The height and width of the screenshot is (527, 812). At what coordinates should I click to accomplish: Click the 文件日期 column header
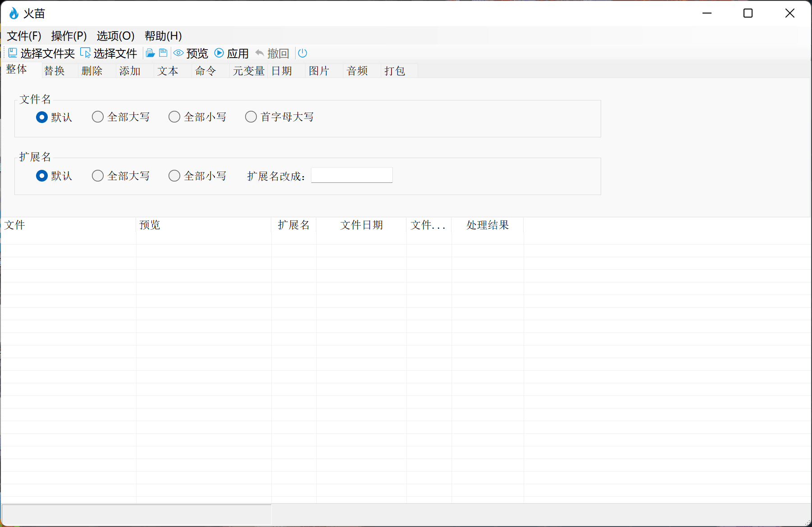click(x=361, y=225)
